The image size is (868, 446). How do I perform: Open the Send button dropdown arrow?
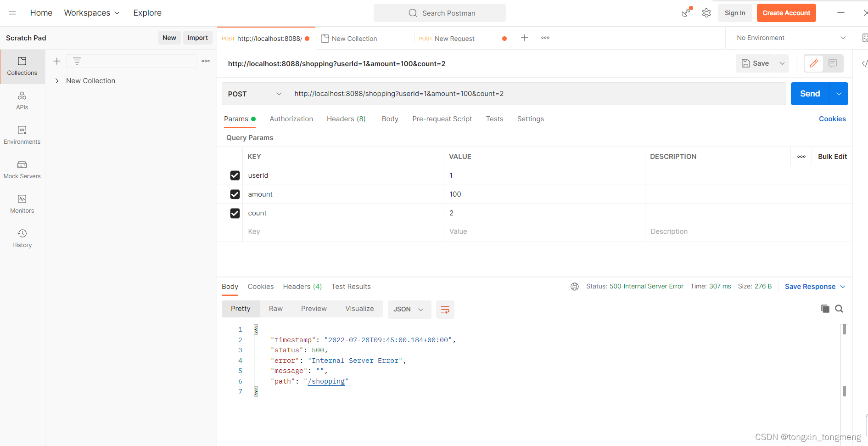coord(839,94)
